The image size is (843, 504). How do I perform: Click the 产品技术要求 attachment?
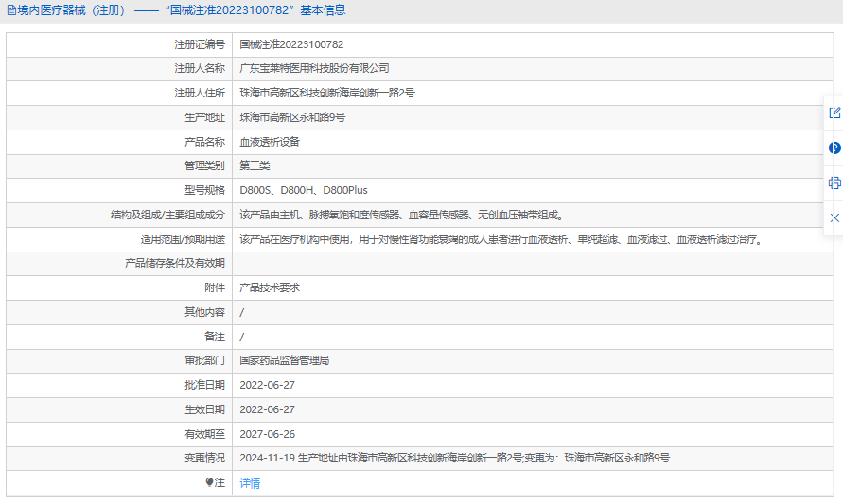tap(270, 287)
